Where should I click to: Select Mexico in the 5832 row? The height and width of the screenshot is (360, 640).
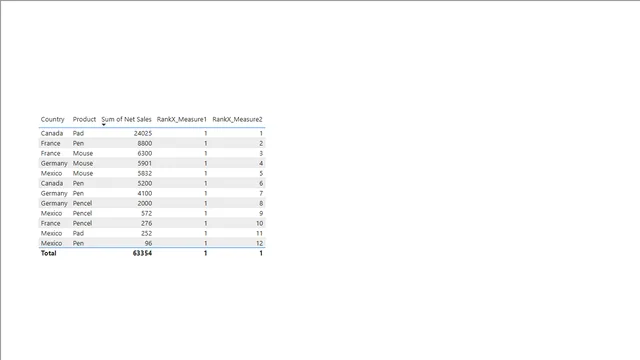[51, 173]
